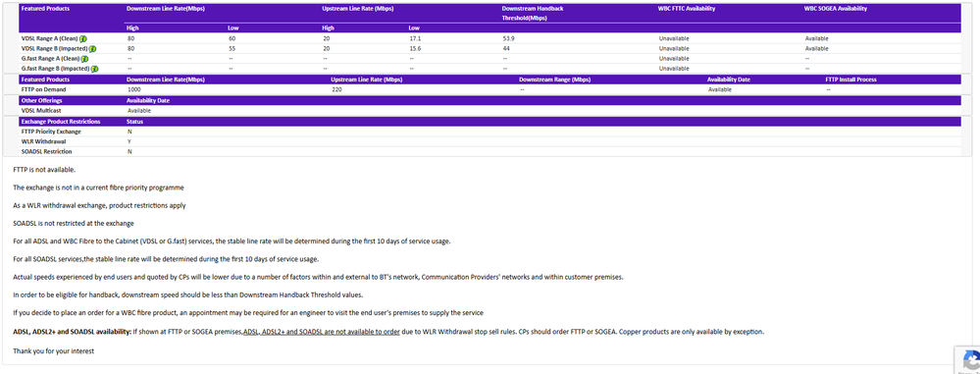Screen dimensions: 980x374
Task: Click 'Available' in the VDSL Multicast row
Action: [138, 111]
